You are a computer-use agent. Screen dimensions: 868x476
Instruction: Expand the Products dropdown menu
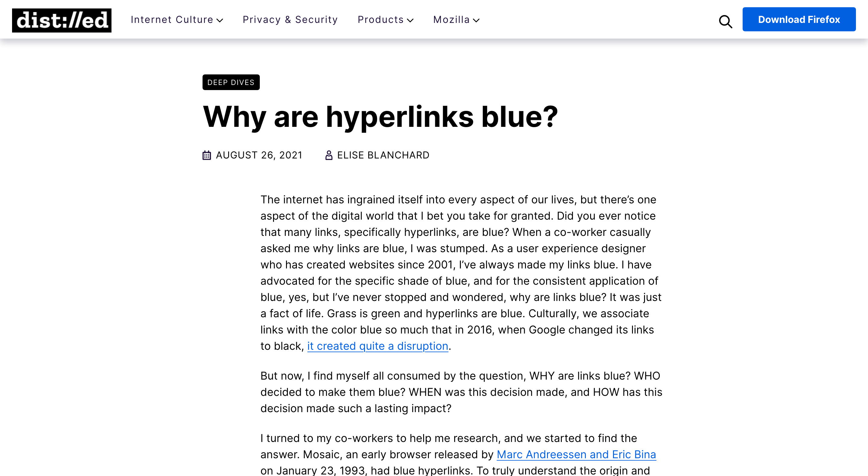coord(385,19)
